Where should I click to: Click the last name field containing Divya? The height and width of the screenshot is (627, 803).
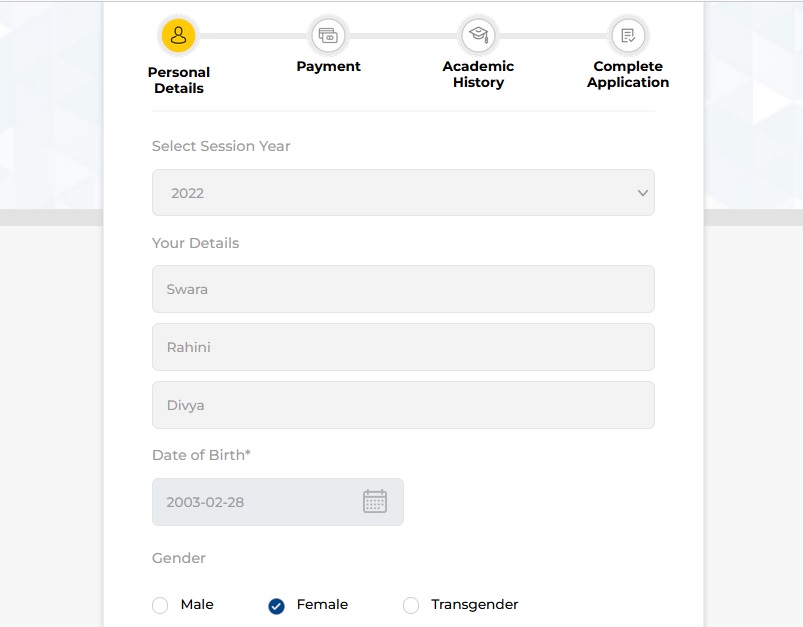(x=403, y=405)
